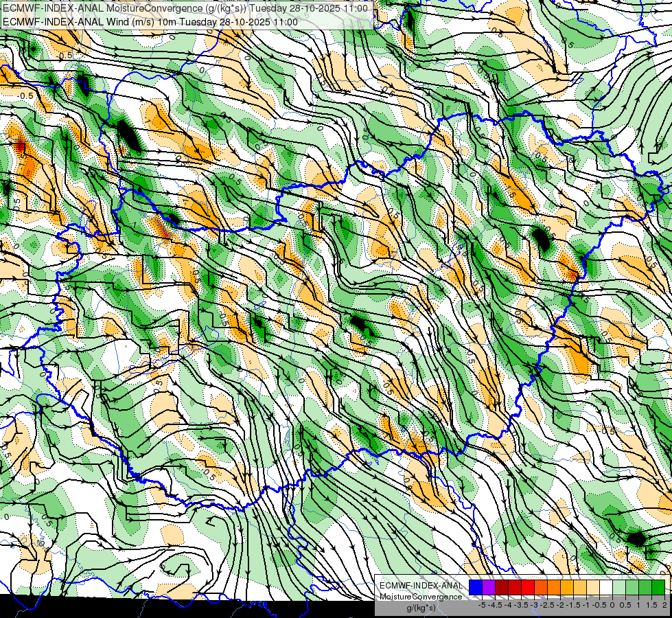Screen dimensions: 672x618
Task: Click the 'Wind (m/s) 10m' title line
Action: (150, 21)
